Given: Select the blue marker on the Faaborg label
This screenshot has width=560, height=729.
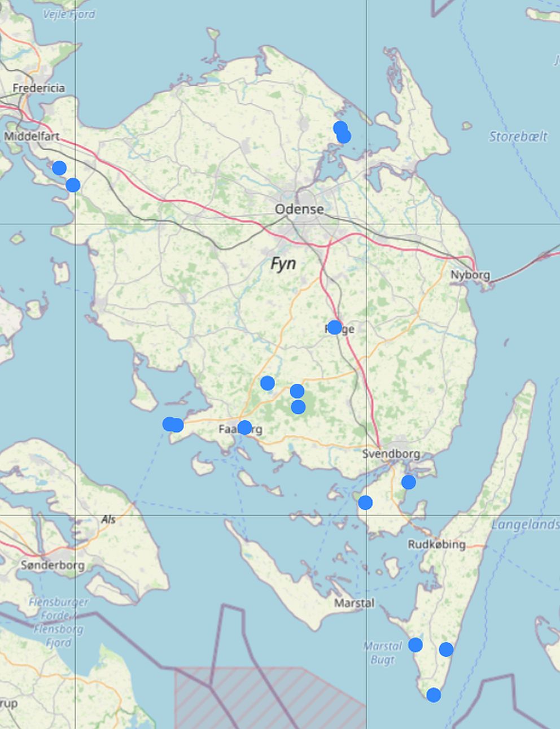Looking at the screenshot, I should (x=244, y=427).
